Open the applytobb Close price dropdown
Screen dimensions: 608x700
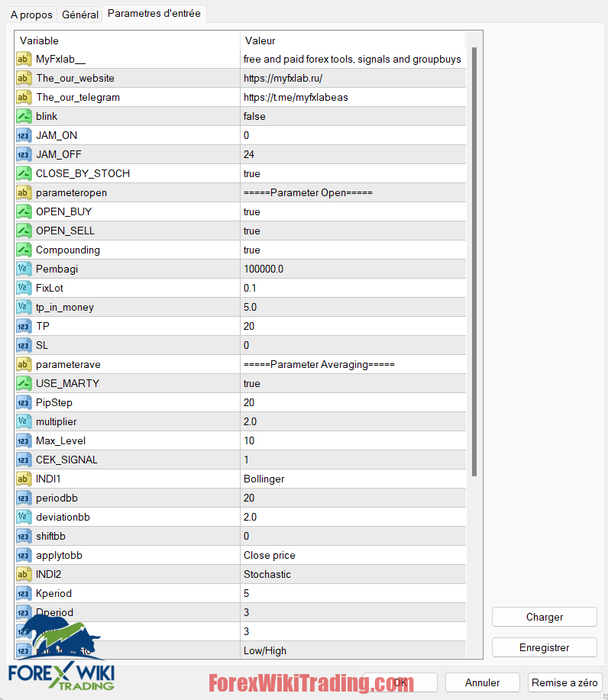click(x=351, y=555)
